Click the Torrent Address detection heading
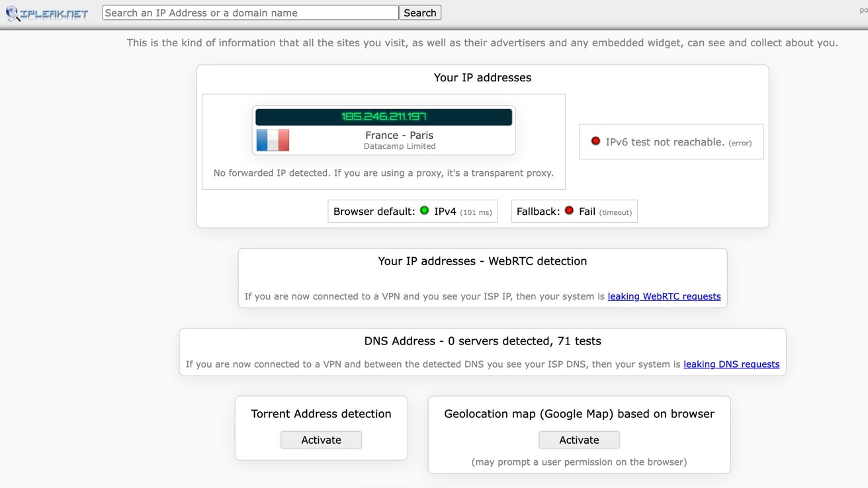This screenshot has height=488, width=868. tap(321, 414)
